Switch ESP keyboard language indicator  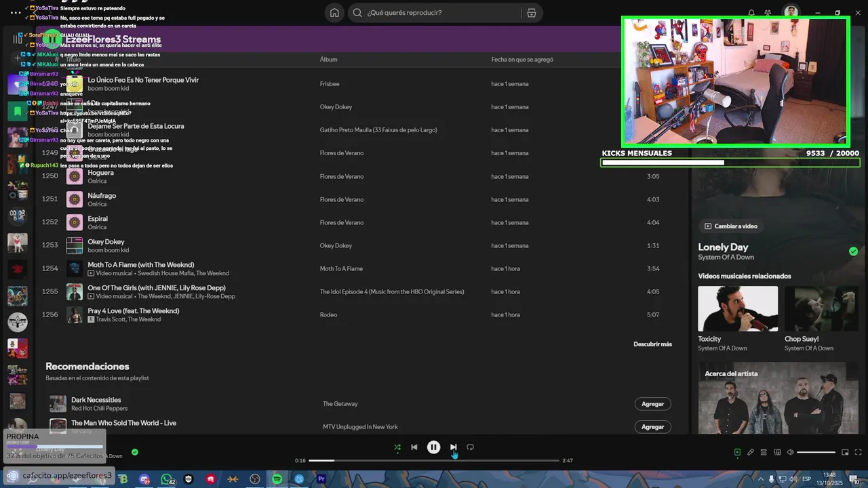[806, 479]
